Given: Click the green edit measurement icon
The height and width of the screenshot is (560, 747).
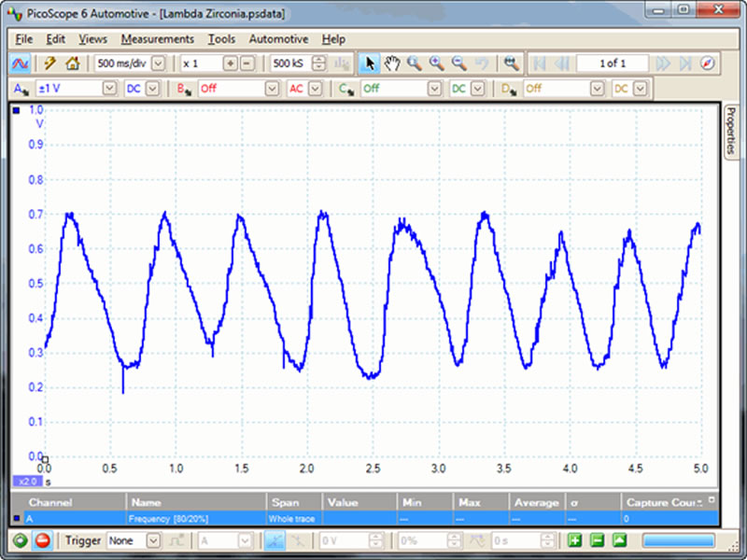Looking at the screenshot, I should 619,540.
